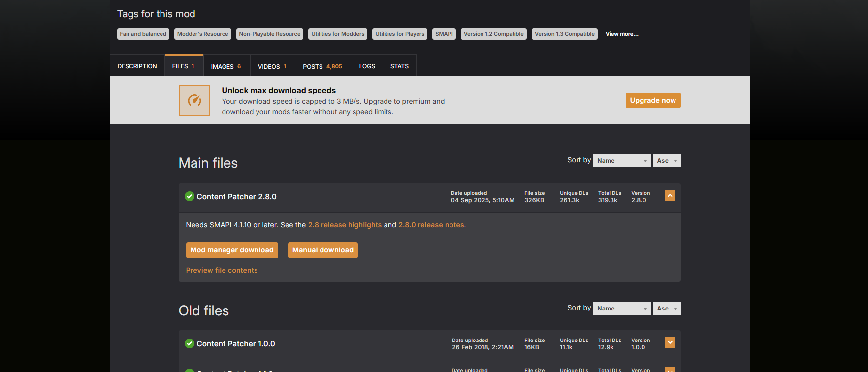Click the upload date 04 Sep 2025, 5:10AM

(482, 200)
